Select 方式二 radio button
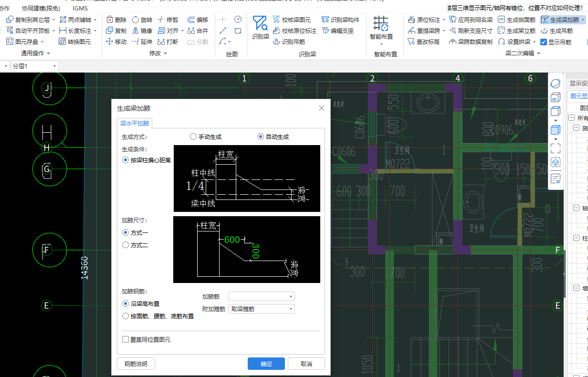The width and height of the screenshot is (588, 377). (126, 245)
